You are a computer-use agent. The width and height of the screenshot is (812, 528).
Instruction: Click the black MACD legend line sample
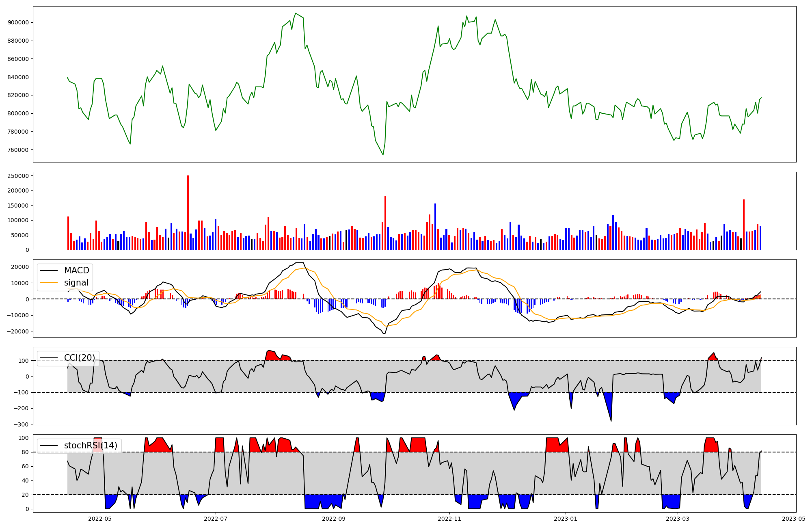(x=49, y=270)
